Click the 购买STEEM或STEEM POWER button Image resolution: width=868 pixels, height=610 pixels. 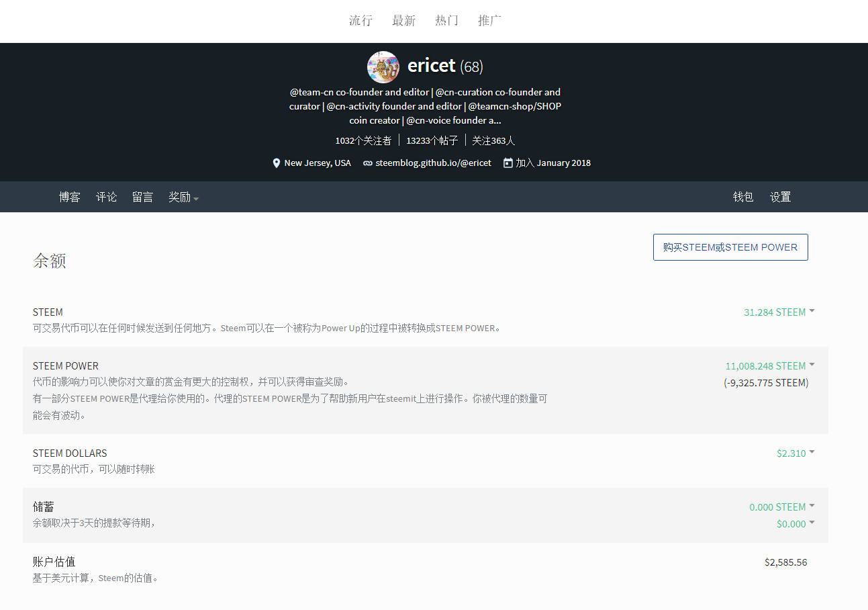coord(730,247)
